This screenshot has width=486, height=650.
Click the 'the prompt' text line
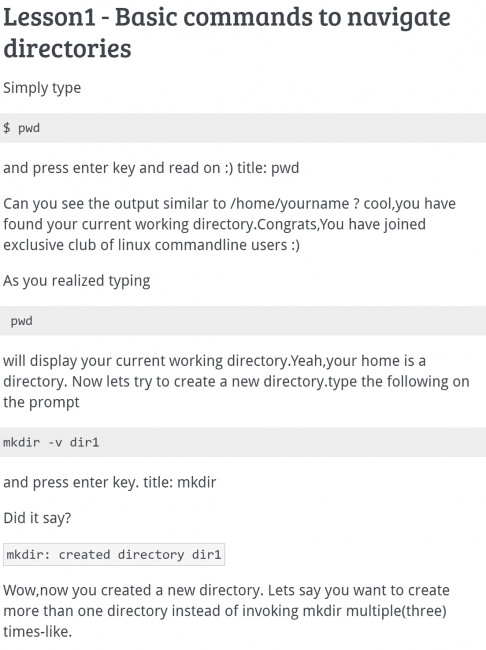pos(41,403)
